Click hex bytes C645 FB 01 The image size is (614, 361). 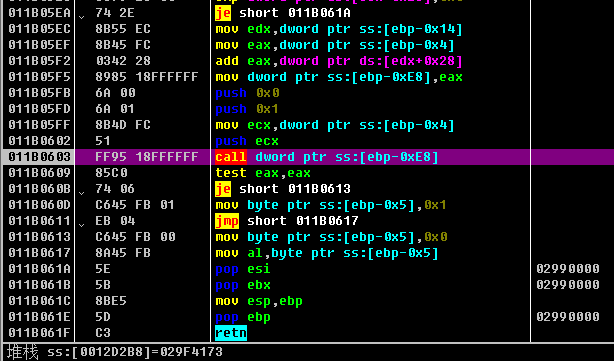click(x=135, y=205)
